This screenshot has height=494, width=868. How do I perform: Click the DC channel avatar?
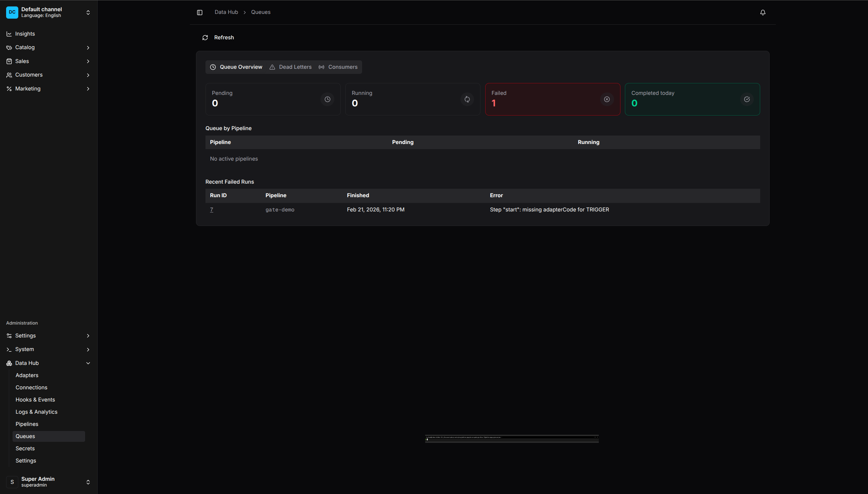12,12
